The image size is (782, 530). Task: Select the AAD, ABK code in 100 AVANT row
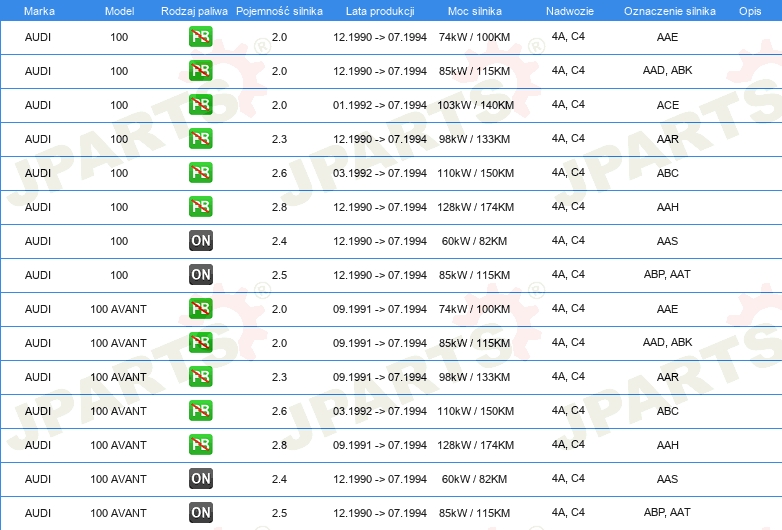tap(667, 343)
